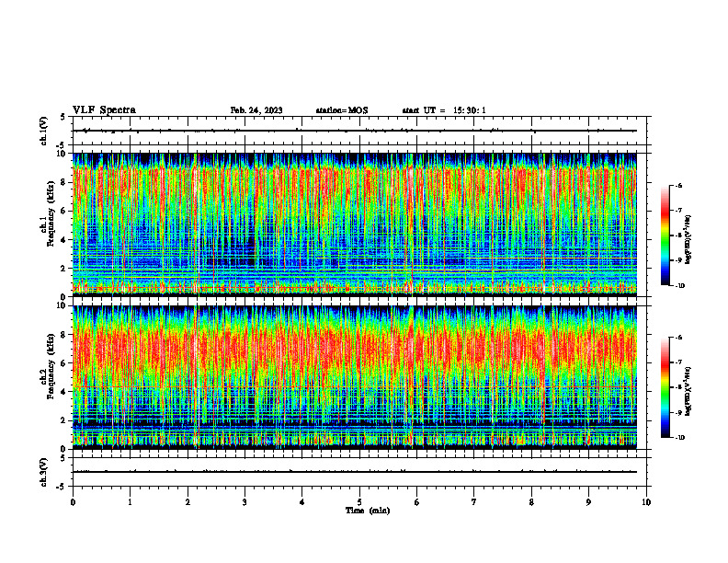
Task: Click inside the ch.1 spectrogram panel
Action: (355, 224)
